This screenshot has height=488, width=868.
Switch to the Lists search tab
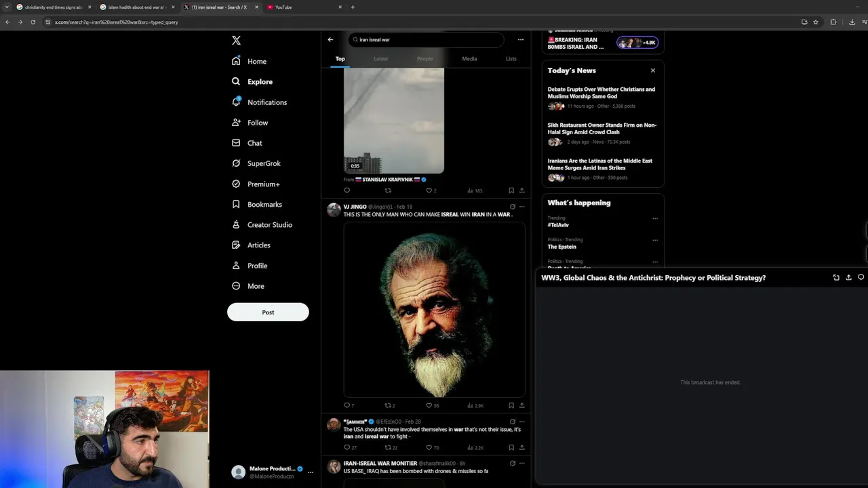(x=511, y=59)
